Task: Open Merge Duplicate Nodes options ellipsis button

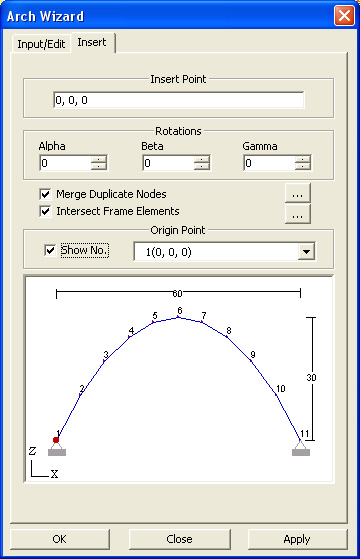Action: pos(298,193)
